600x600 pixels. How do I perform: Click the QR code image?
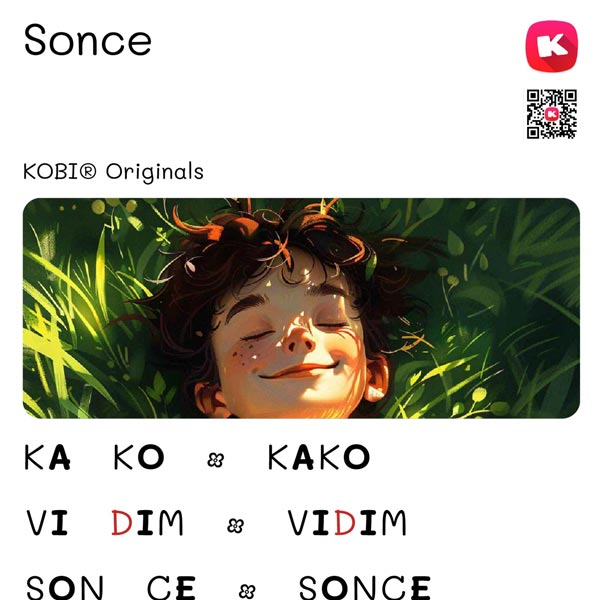(x=552, y=114)
